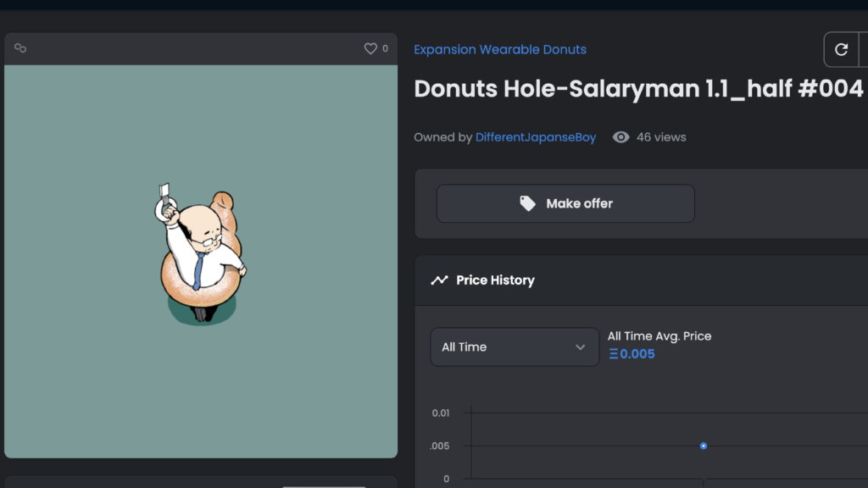Open the All Time range dropdown
Screen dimensions: 868x488
tap(515, 347)
